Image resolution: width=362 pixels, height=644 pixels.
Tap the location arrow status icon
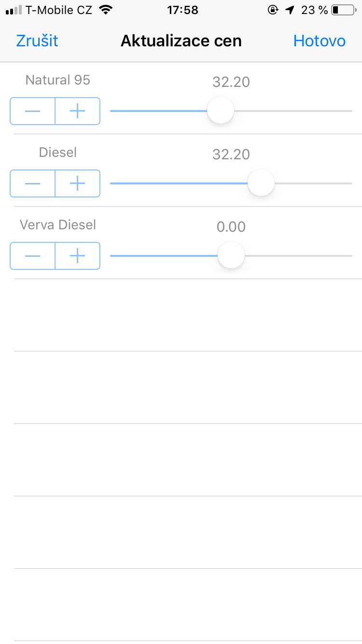(x=290, y=10)
